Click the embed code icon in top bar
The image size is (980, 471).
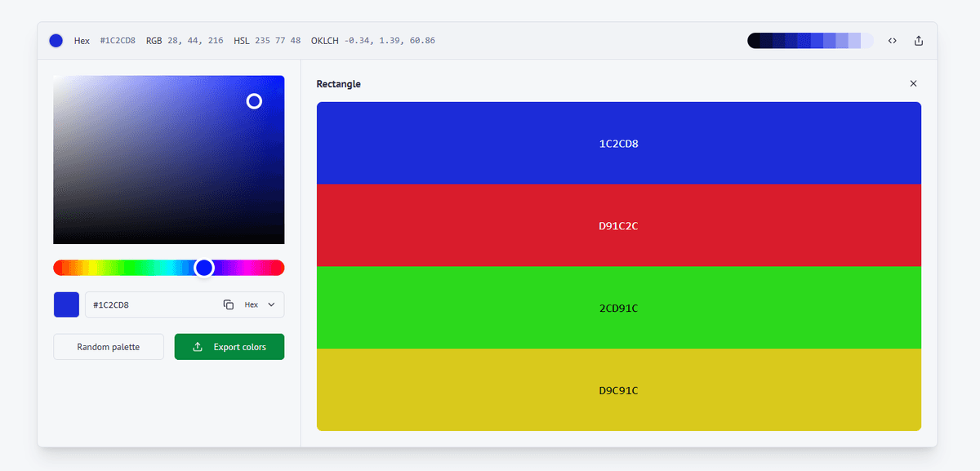pyautogui.click(x=892, y=40)
